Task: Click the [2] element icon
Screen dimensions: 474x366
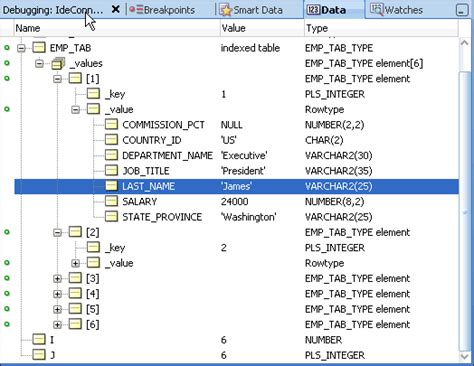Action: 75,232
